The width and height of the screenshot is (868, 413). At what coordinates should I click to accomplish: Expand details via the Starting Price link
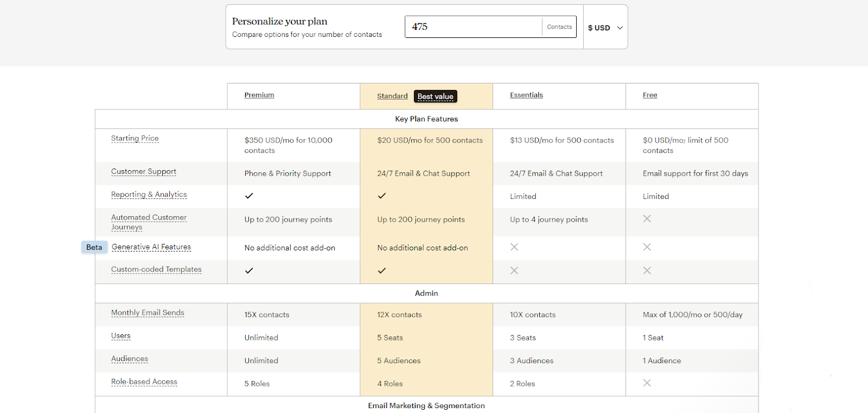[135, 138]
